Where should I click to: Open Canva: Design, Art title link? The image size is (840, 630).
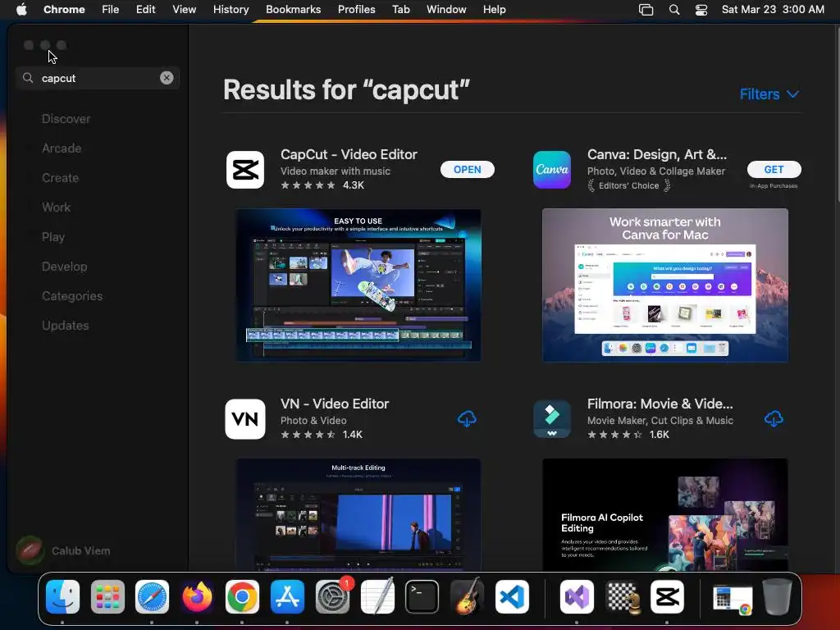657,154
